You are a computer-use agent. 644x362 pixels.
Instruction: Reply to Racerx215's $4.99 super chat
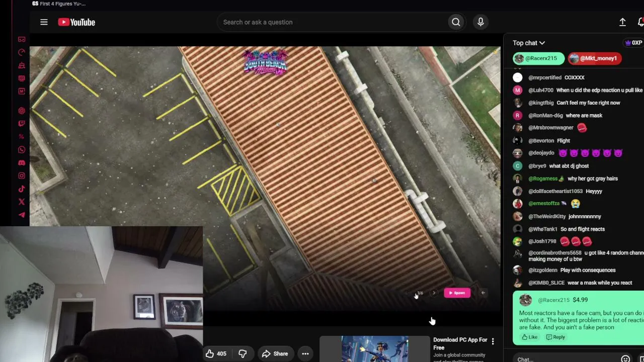coord(555,337)
